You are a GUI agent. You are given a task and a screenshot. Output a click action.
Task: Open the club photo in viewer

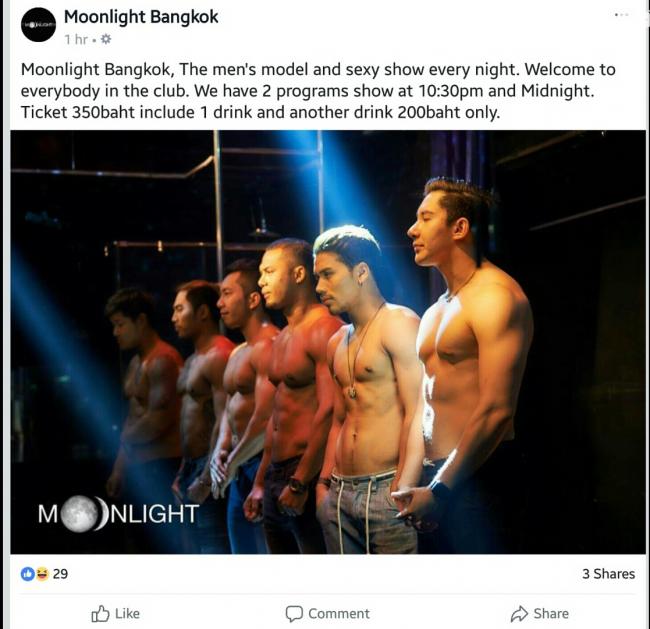coord(328,342)
